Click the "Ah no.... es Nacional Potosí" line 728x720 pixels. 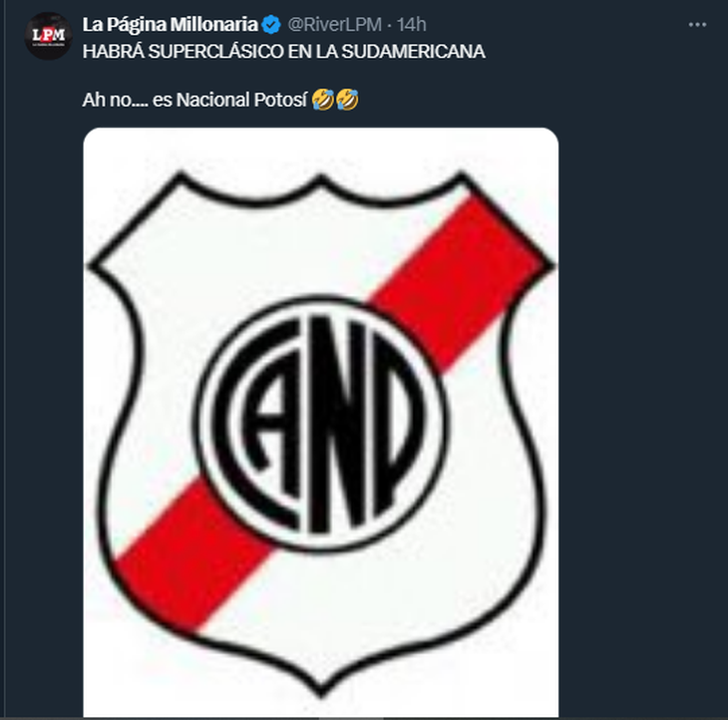tap(195, 100)
